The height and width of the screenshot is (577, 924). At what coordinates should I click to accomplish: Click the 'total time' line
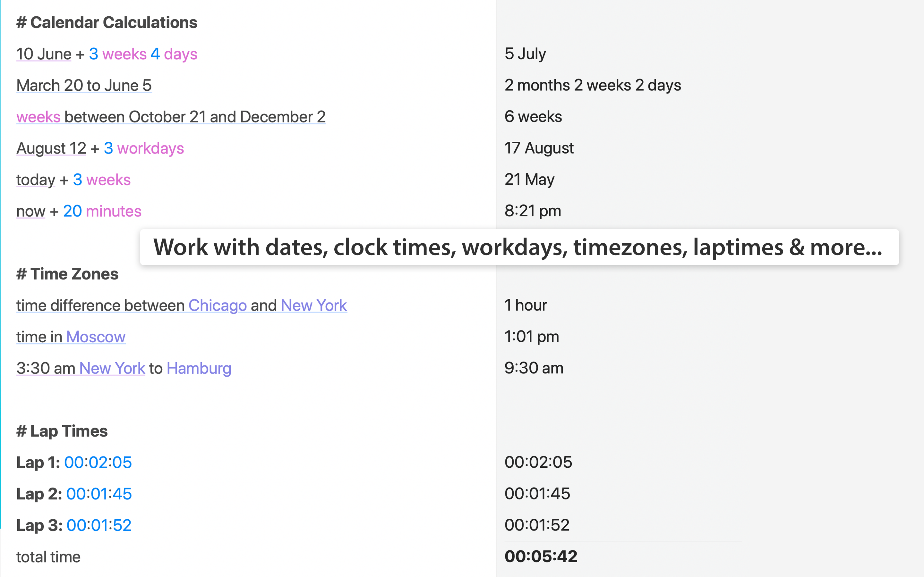coord(48,557)
